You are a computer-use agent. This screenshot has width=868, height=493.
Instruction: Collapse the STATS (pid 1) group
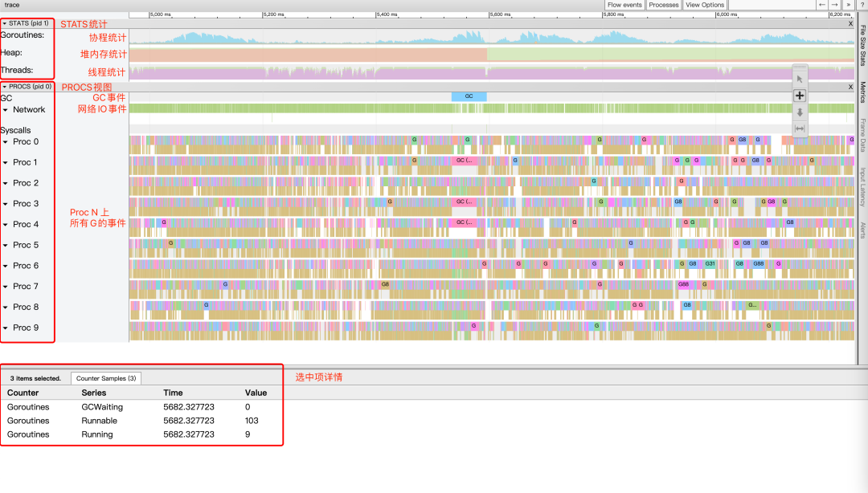coord(5,23)
